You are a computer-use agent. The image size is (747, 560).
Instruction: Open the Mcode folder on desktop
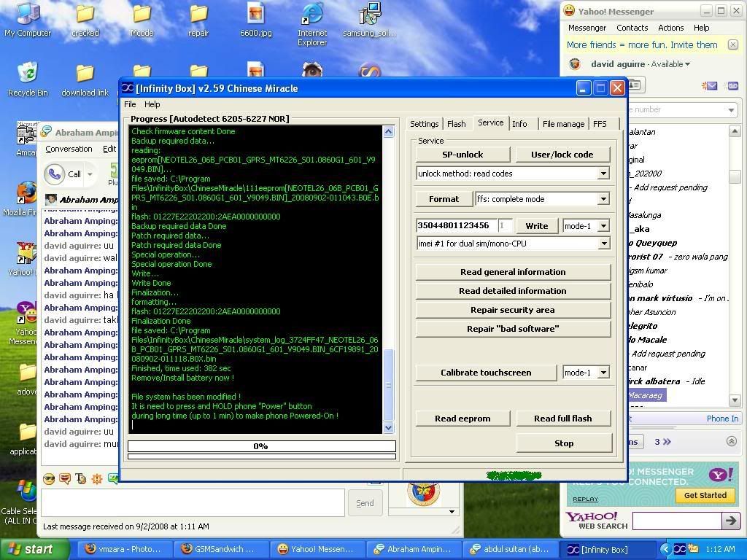point(142,19)
